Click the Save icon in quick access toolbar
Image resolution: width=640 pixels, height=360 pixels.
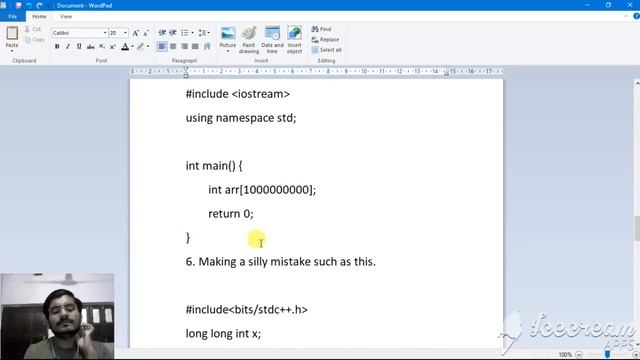pos(18,5)
